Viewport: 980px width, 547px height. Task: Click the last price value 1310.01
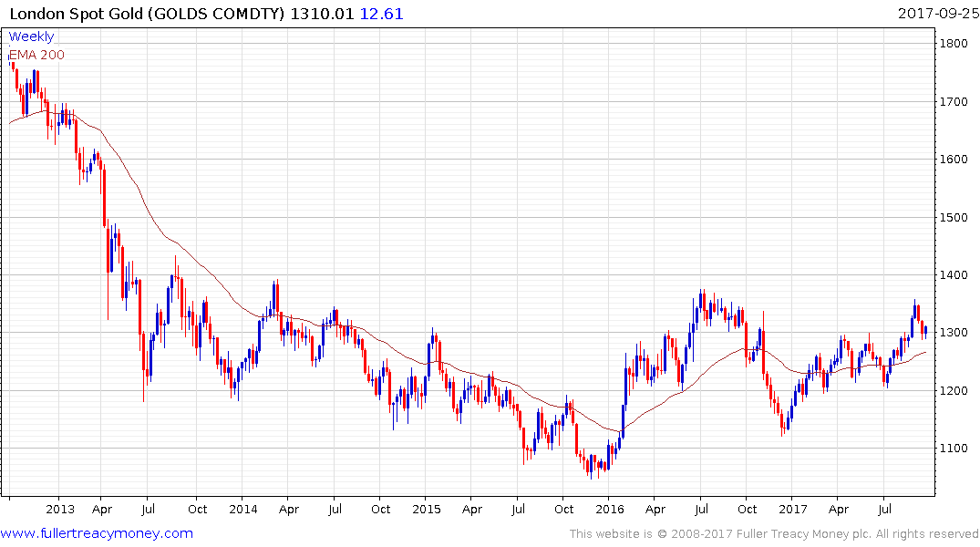point(322,14)
